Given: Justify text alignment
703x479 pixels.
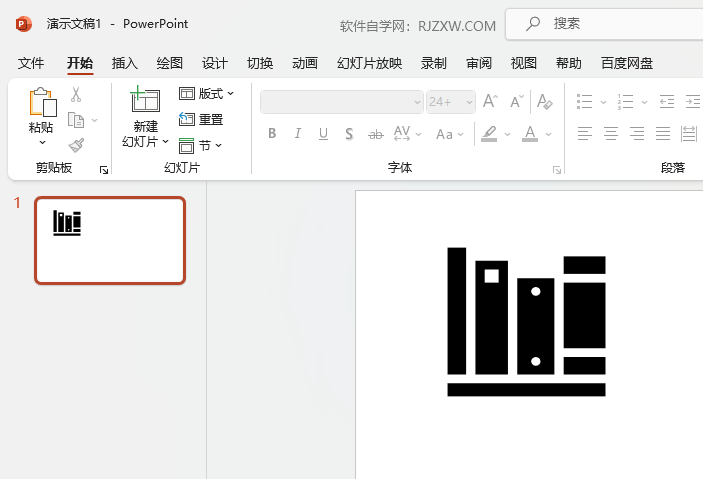Looking at the screenshot, I should pos(663,134).
